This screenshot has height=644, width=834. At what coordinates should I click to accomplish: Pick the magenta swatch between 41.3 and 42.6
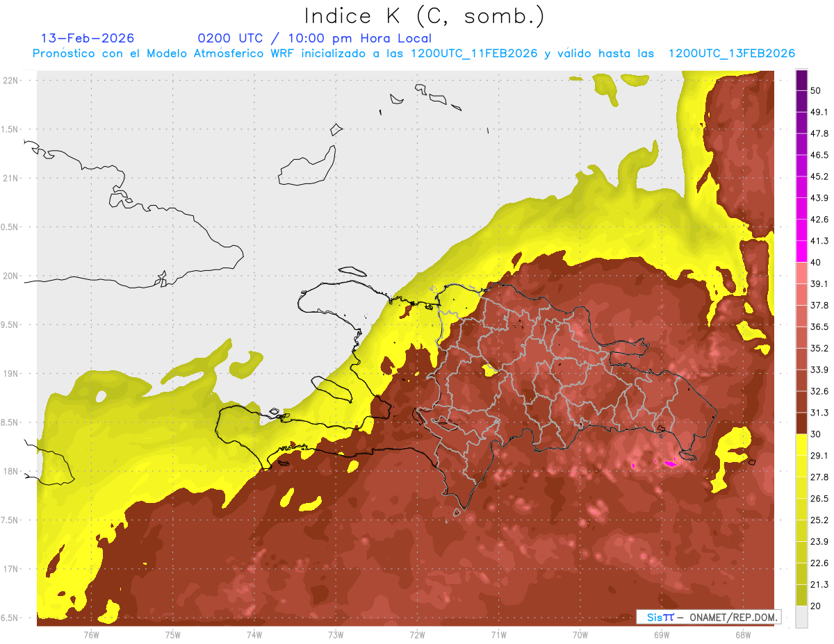(x=801, y=231)
